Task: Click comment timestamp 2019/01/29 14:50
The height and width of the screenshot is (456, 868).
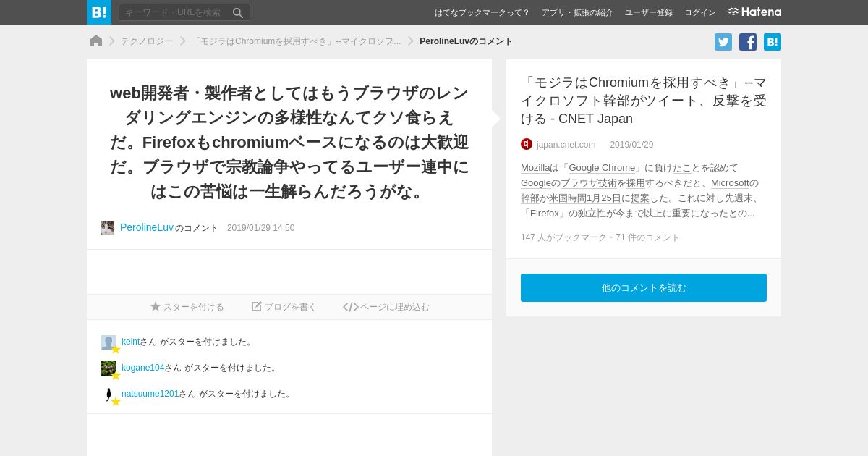Action: [260, 228]
